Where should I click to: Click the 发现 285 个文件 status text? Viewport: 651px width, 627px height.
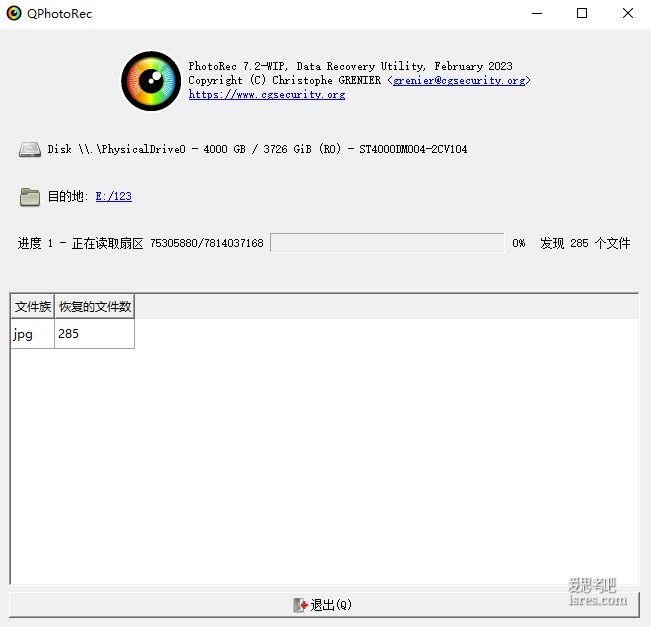[585, 243]
